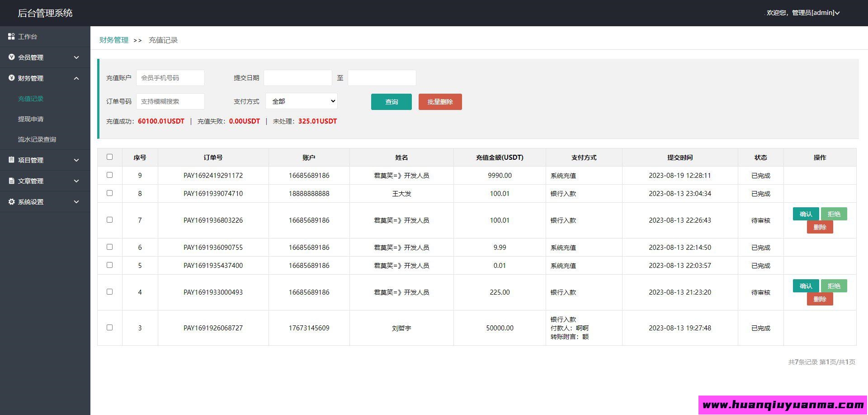Focus the 充值账户 phone number field
The width and height of the screenshot is (868, 415).
click(x=170, y=78)
